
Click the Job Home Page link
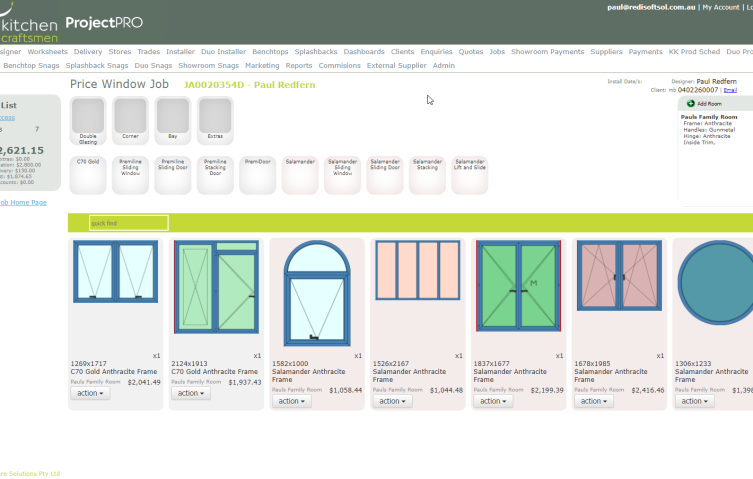tap(23, 202)
